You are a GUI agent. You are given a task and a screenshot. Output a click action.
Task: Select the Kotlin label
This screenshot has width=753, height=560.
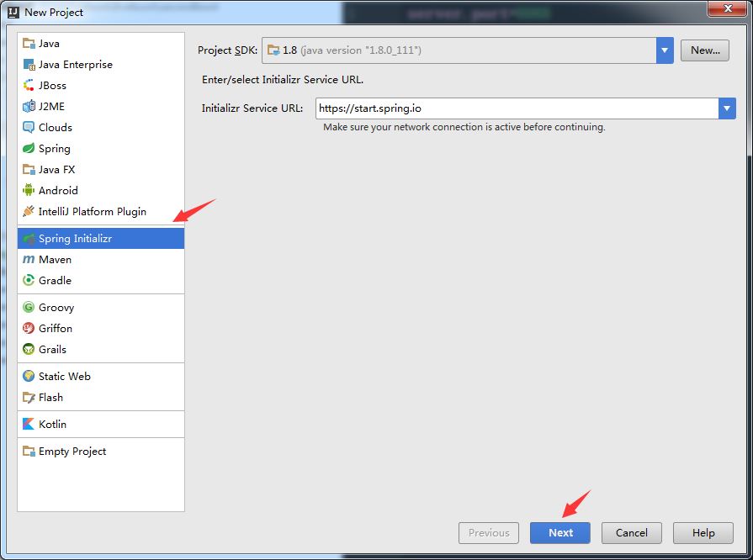pyautogui.click(x=52, y=424)
